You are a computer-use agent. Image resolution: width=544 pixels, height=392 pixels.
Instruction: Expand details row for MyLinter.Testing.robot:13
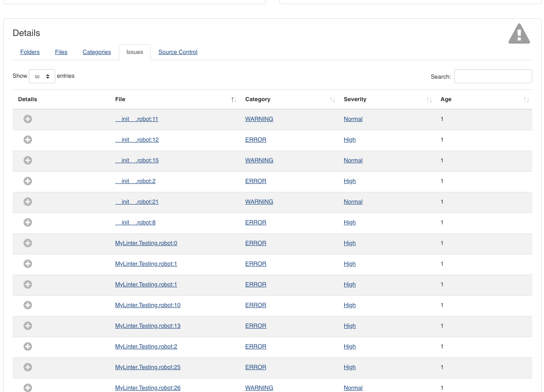(27, 325)
